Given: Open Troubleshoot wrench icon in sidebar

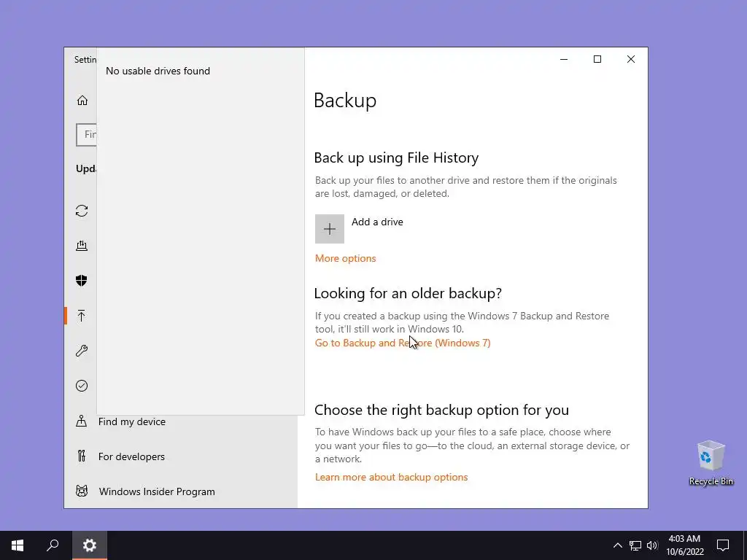Looking at the screenshot, I should click(x=82, y=351).
